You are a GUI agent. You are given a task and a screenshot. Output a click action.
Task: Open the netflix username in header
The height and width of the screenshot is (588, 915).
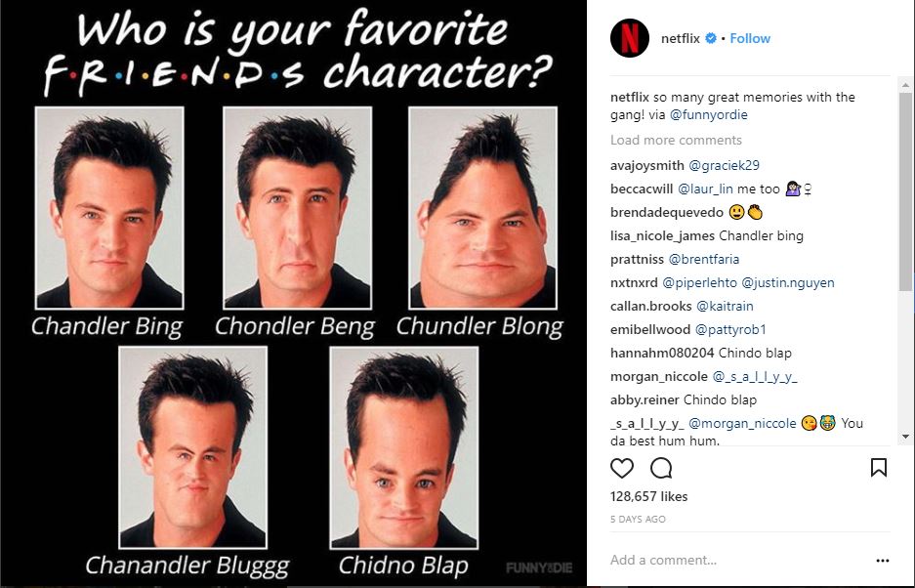(681, 38)
